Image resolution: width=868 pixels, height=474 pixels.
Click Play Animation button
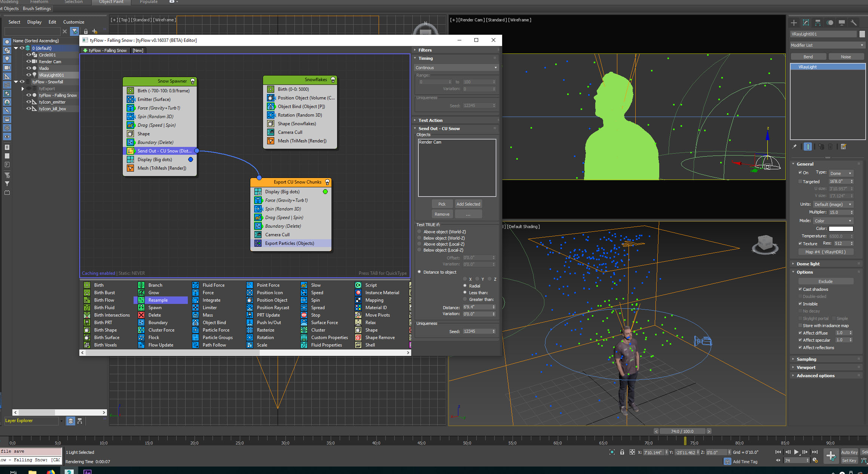(796, 452)
